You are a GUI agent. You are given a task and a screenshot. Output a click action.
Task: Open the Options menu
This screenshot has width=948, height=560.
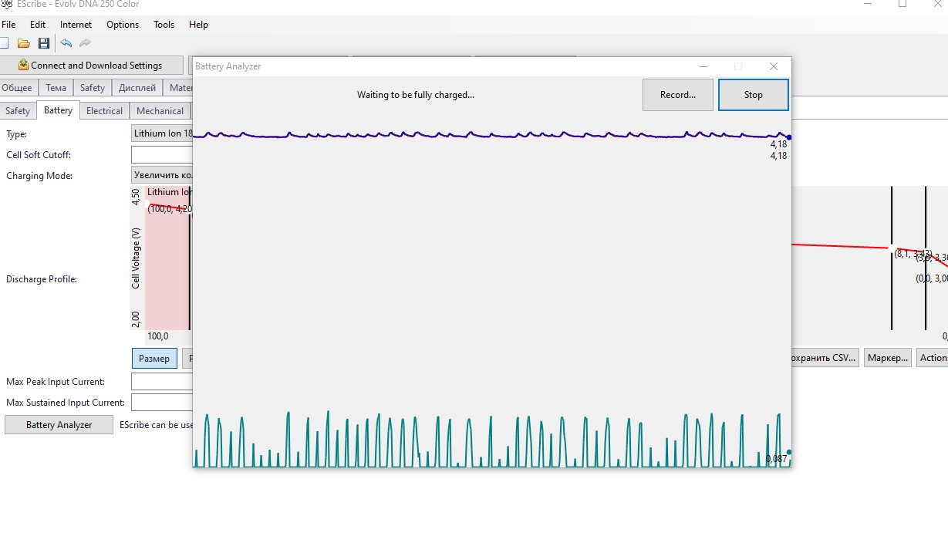pos(123,25)
